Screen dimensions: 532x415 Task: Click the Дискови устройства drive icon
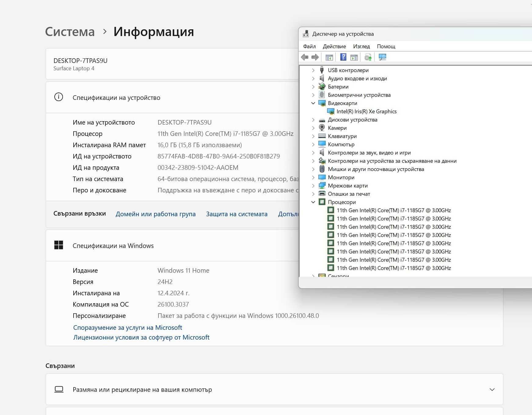pos(322,120)
